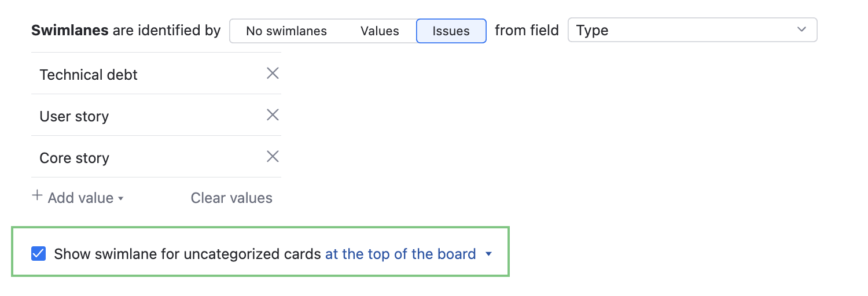Click the bold Swimlanes heading text
This screenshot has height=296, width=868.
point(69,31)
